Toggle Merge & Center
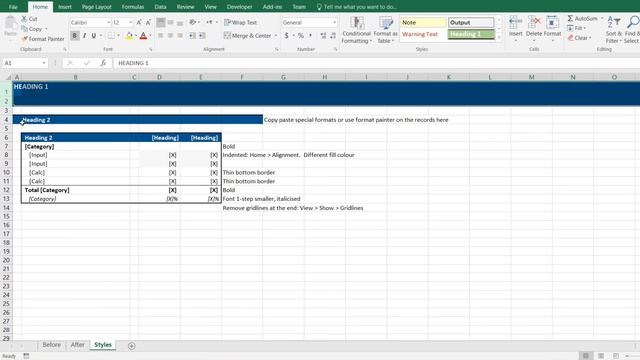Viewport: 640px width, 360px height. pyautogui.click(x=248, y=36)
